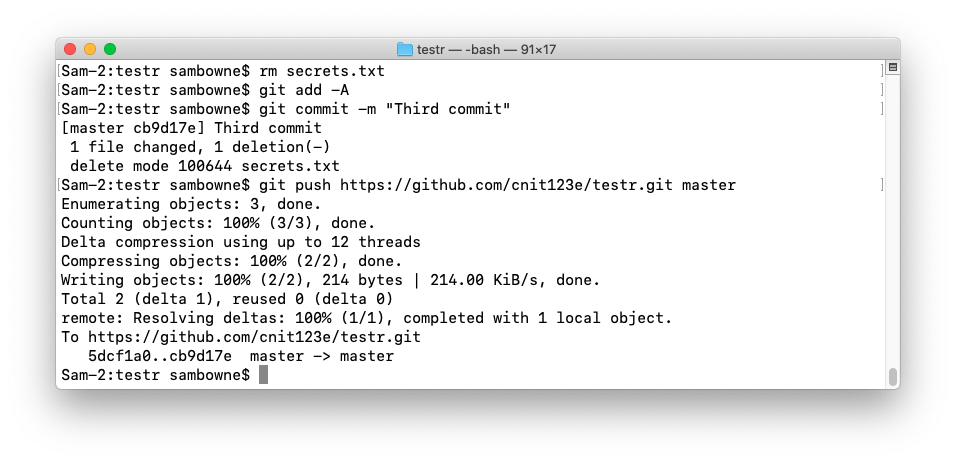Click the "Third commit" quoted message text
The width and height of the screenshot is (956, 463).
click(x=448, y=109)
